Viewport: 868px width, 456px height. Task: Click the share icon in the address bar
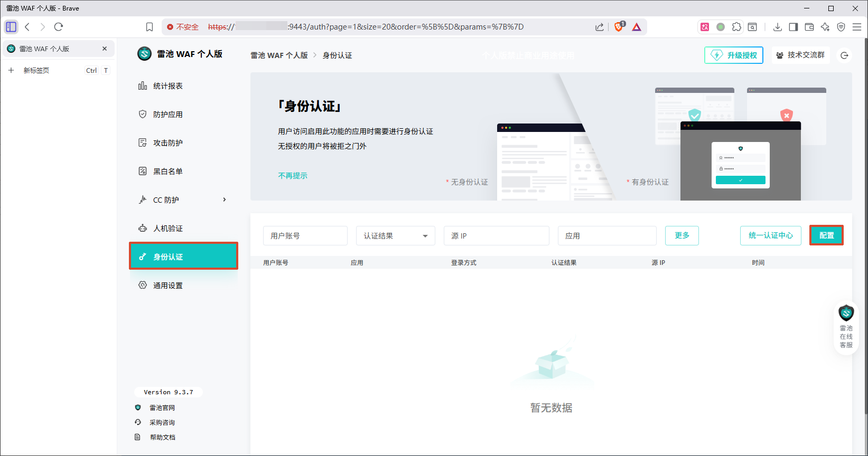[x=600, y=27]
